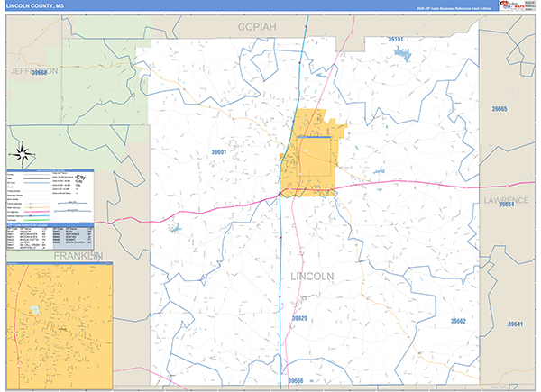Click the COPIAH county label

click(257, 27)
